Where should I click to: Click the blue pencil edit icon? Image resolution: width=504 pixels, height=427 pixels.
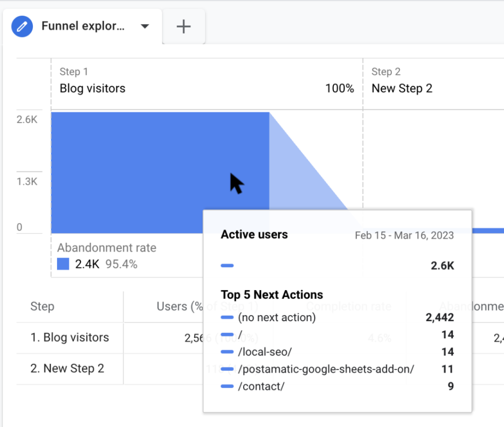pyautogui.click(x=22, y=26)
